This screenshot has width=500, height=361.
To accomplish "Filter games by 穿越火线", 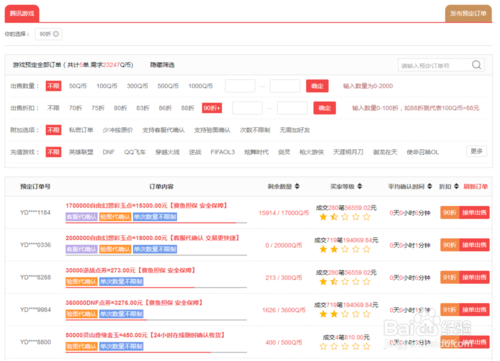I will (167, 152).
